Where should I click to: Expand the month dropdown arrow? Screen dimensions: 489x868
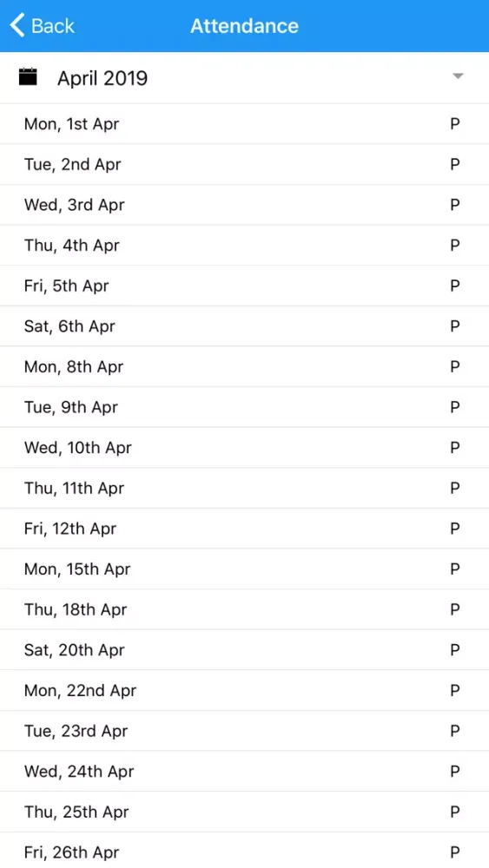(458, 76)
